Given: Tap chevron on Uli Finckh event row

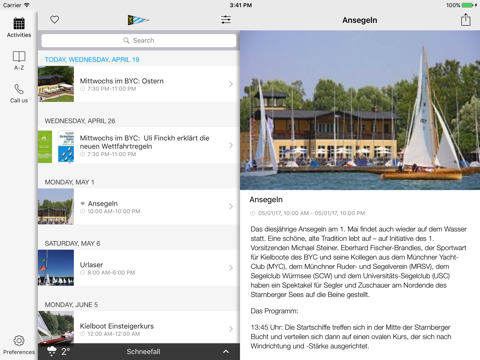Looking at the screenshot, I should coord(231,145).
